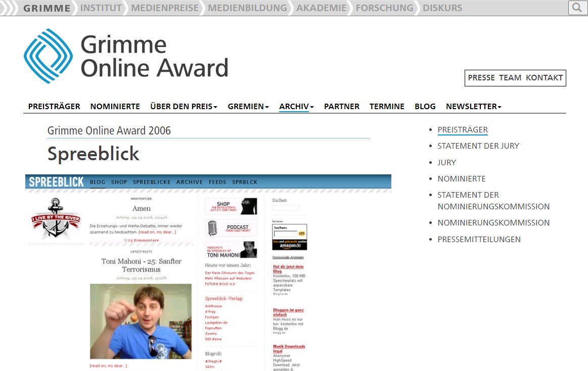588x371 pixels.
Task: Open the GRIMME top bar item
Action: point(47,8)
